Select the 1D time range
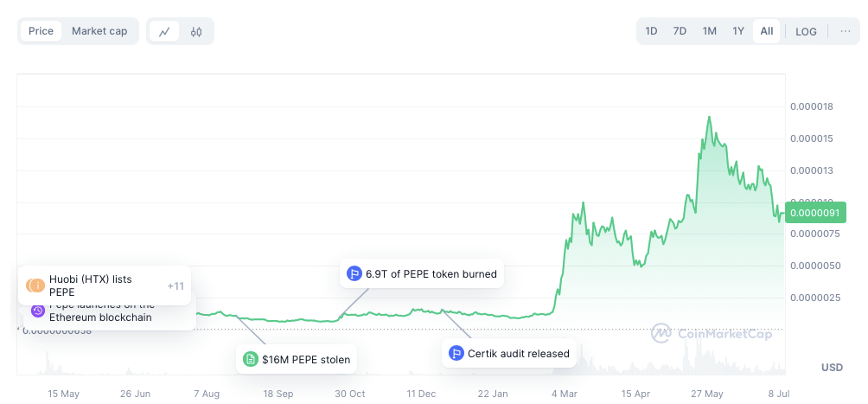868x404 pixels. (x=651, y=31)
